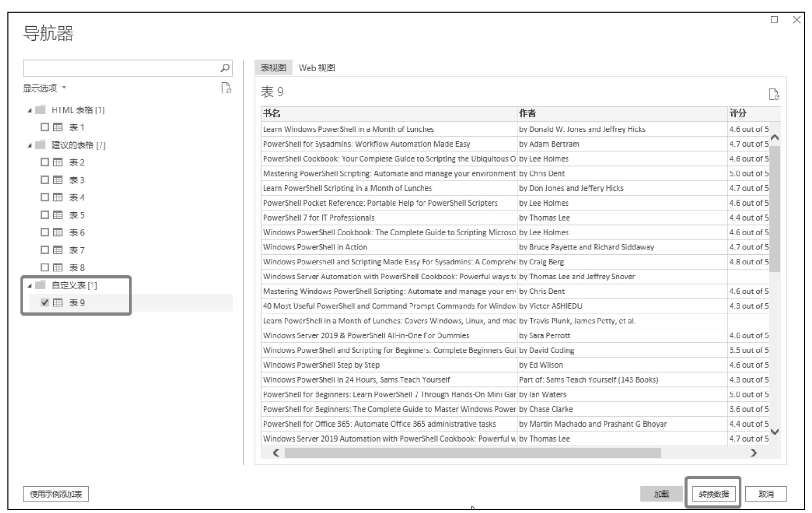This screenshot has height=513, width=812.
Task: Check the 表 7 checkbox
Action: tap(44, 250)
